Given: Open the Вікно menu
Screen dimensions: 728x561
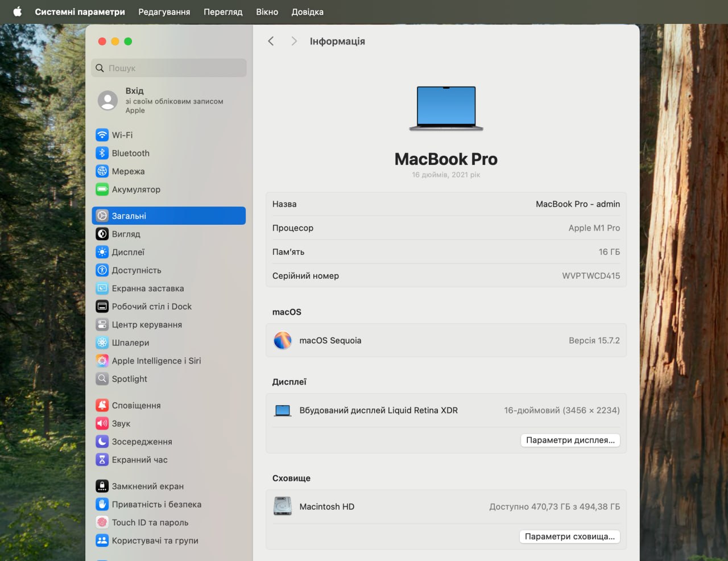Looking at the screenshot, I should 267,11.
